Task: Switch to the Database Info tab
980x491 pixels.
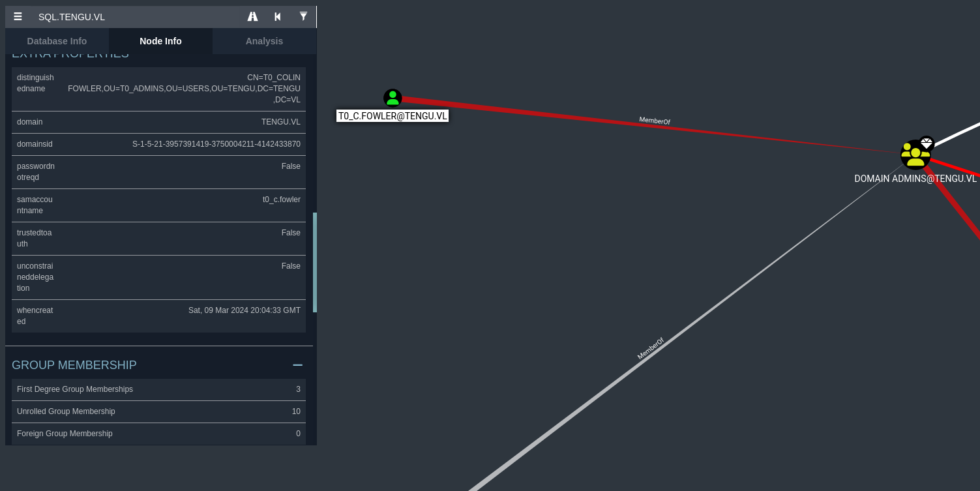Action: coord(57,41)
